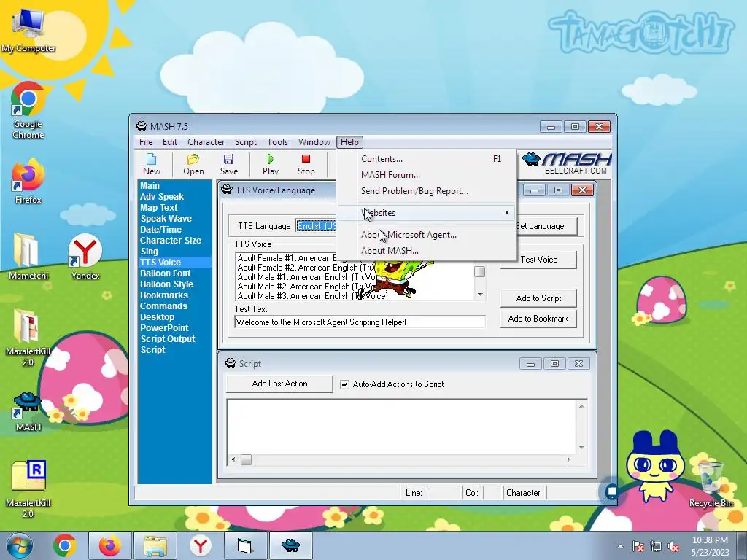Select Map Text in sidebar

tap(158, 208)
